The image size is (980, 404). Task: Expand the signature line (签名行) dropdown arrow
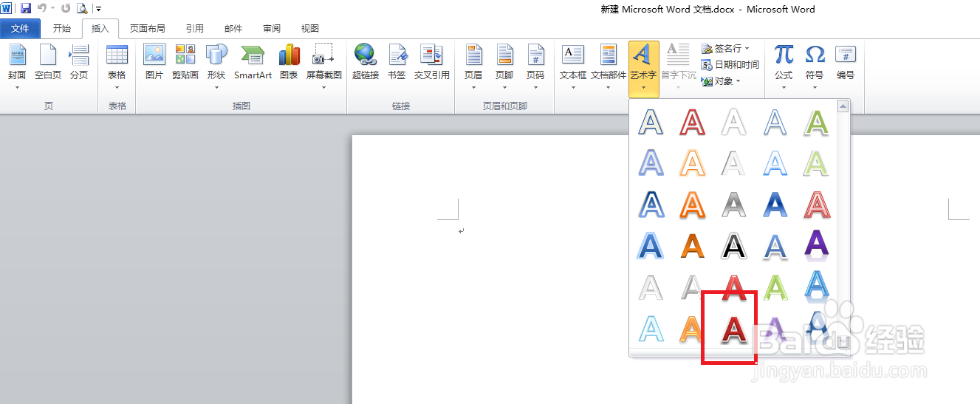pyautogui.click(x=747, y=49)
